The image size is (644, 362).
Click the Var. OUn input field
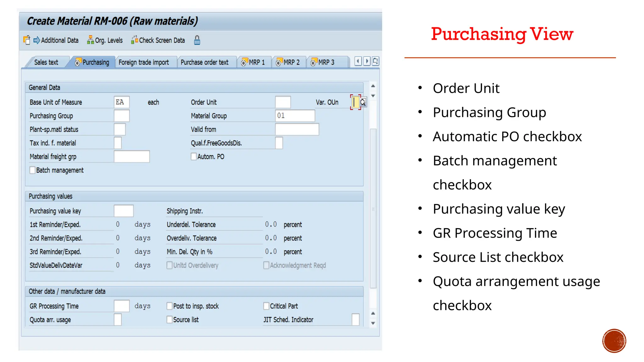point(355,102)
